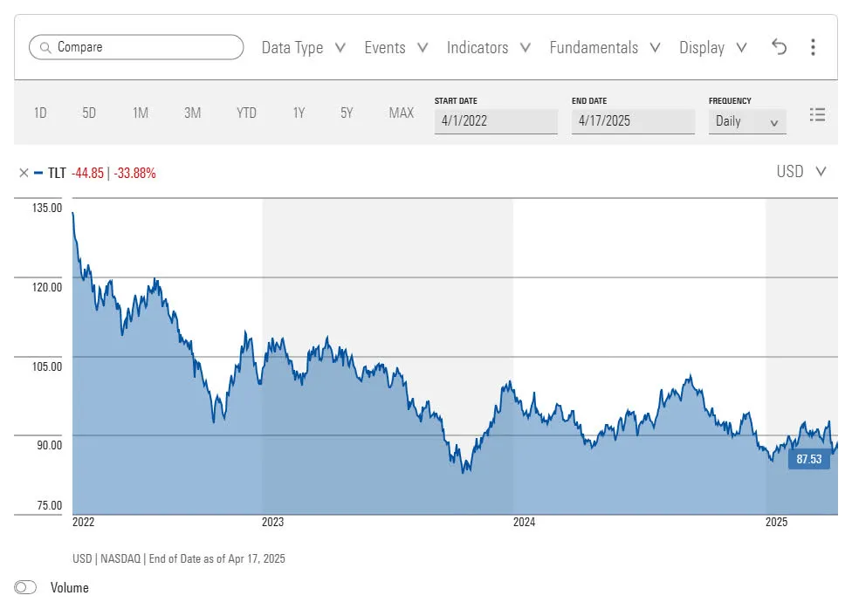Open the Fundamentals menu
The width and height of the screenshot is (852, 616).
click(x=604, y=48)
